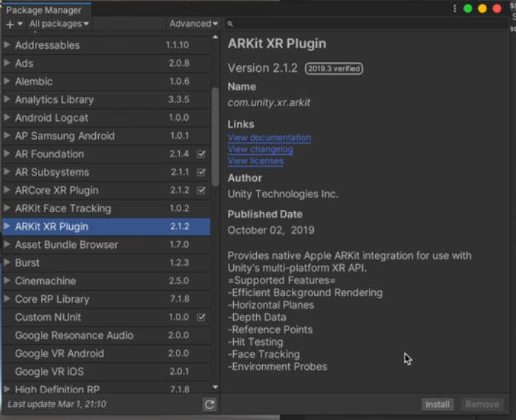This screenshot has width=516, height=420.
Task: Open the three-dot window options menu
Action: [454, 9]
